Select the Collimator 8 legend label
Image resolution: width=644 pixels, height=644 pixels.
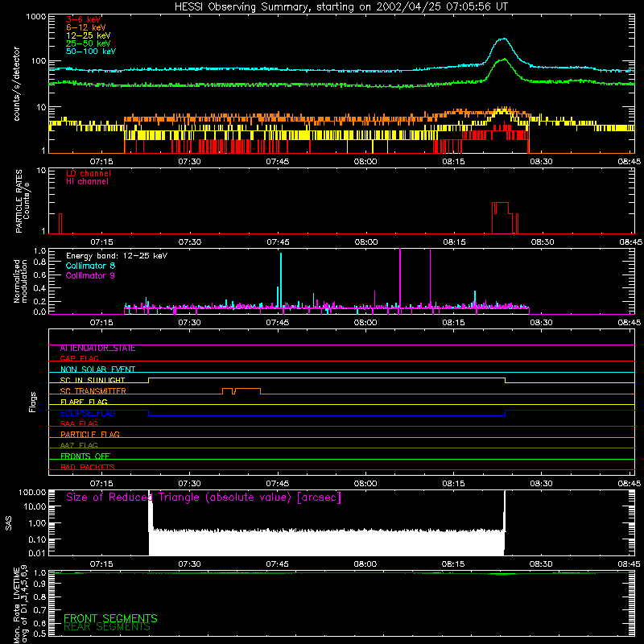[90, 266]
